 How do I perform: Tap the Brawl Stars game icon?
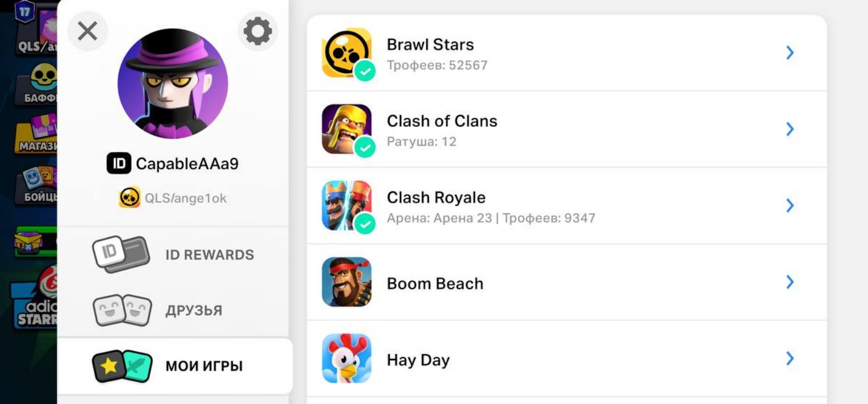347,53
